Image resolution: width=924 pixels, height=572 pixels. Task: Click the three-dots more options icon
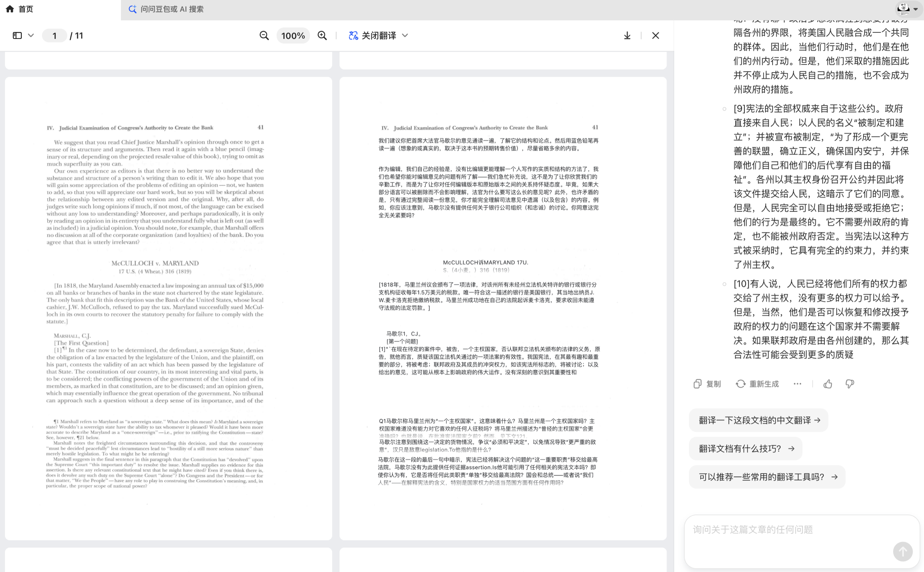(x=797, y=384)
